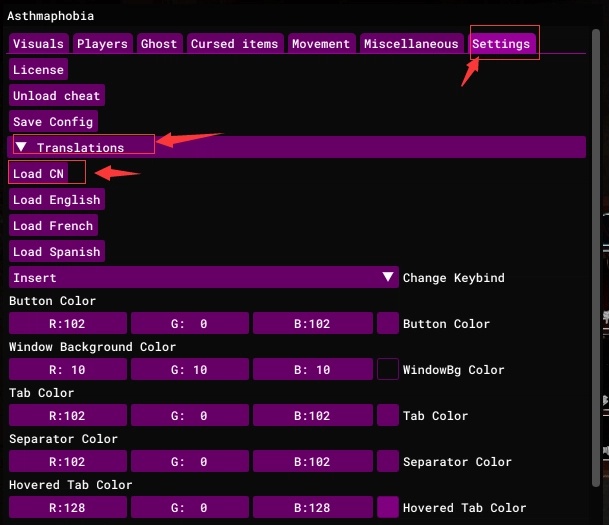Screen dimensions: 610x526
Task: Switch to the Players tab
Action: [x=102, y=44]
